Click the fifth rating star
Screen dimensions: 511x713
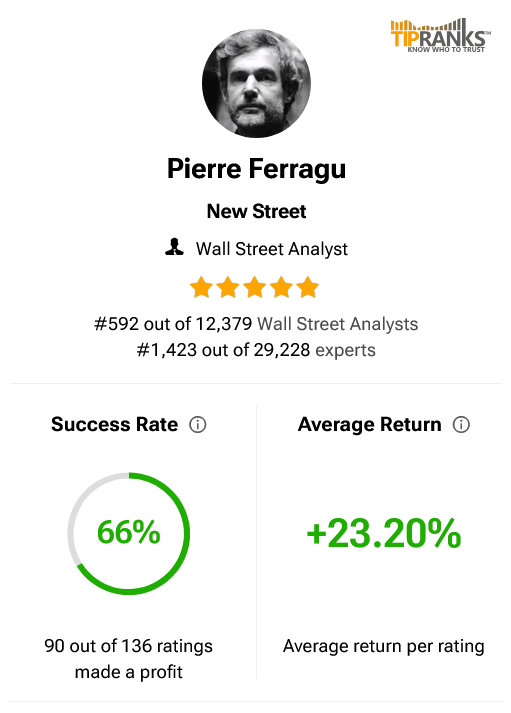pos(308,287)
